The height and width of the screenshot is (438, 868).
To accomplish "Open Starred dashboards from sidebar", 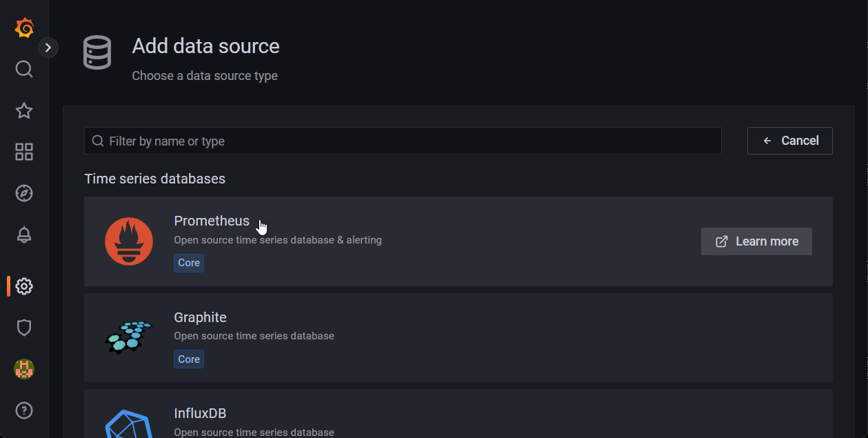I will (x=24, y=110).
